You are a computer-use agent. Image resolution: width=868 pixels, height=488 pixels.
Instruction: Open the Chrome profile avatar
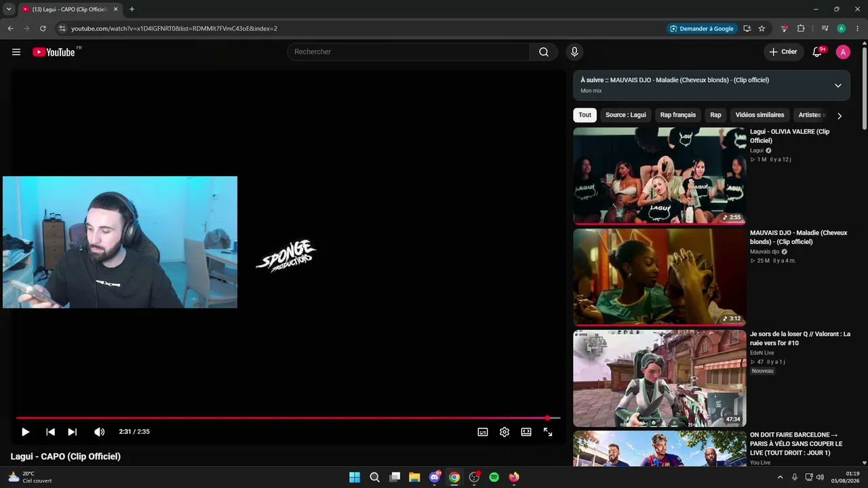(842, 28)
